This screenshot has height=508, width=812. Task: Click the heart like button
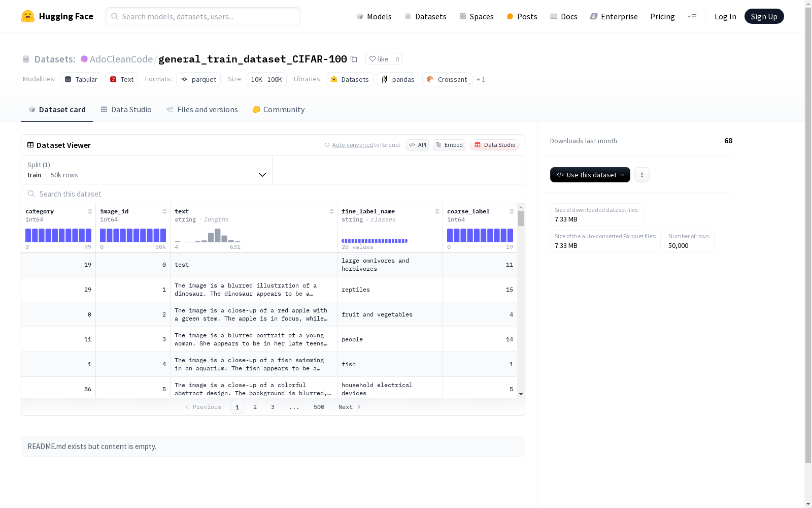pyautogui.click(x=379, y=59)
